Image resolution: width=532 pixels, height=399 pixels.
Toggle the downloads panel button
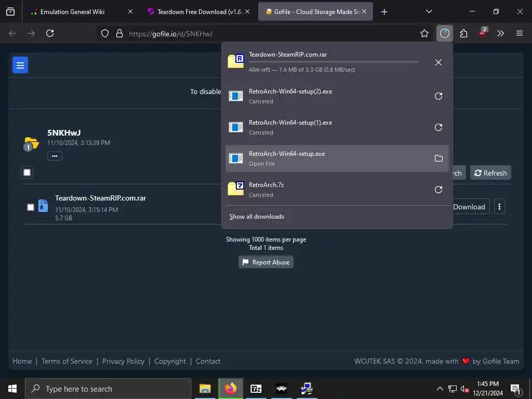(445, 33)
